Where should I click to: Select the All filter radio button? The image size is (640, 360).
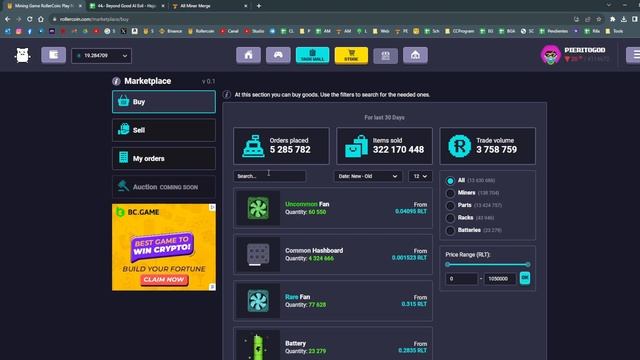coord(450,180)
